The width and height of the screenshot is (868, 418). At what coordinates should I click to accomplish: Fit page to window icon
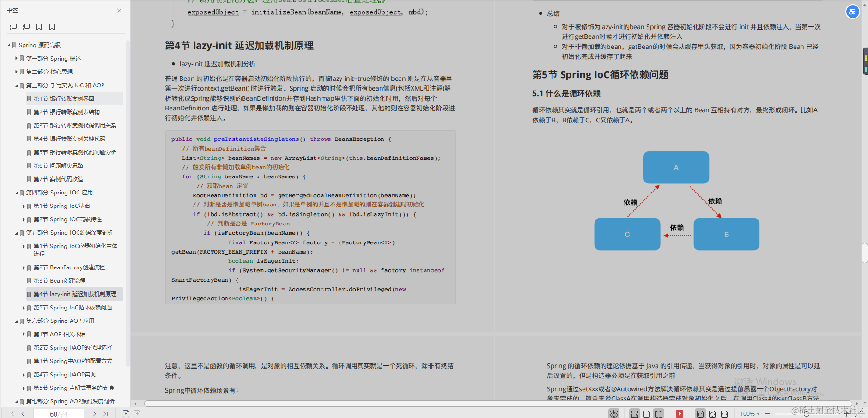712,414
